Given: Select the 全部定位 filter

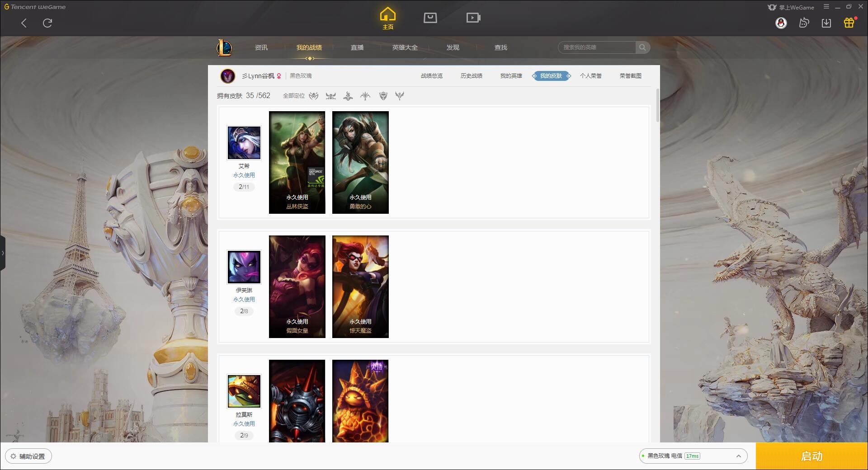Looking at the screenshot, I should tap(294, 96).
